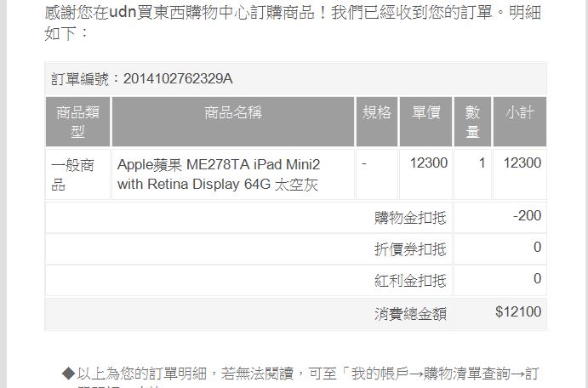Click the 紅利金扣抵 label
This screenshot has width=588, height=388.
(410, 281)
